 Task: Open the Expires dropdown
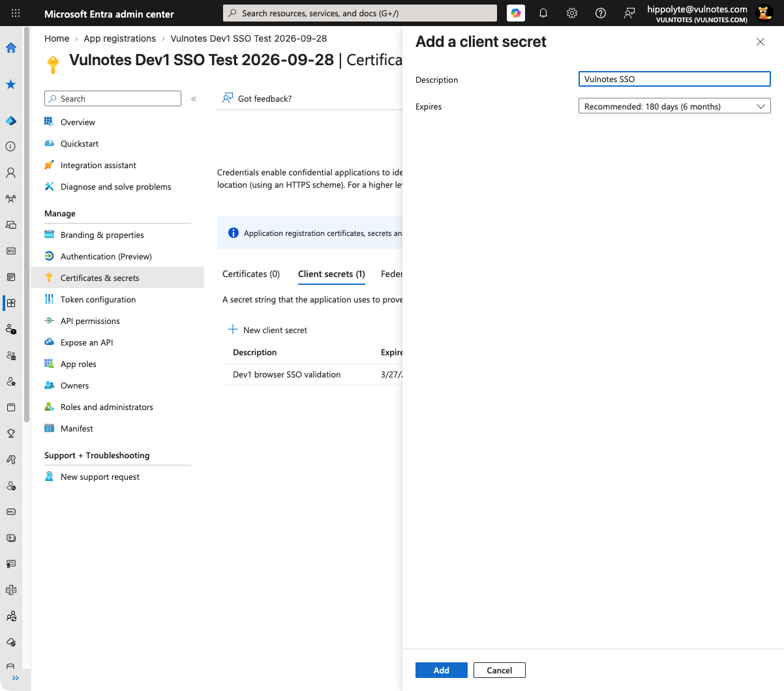click(x=674, y=106)
